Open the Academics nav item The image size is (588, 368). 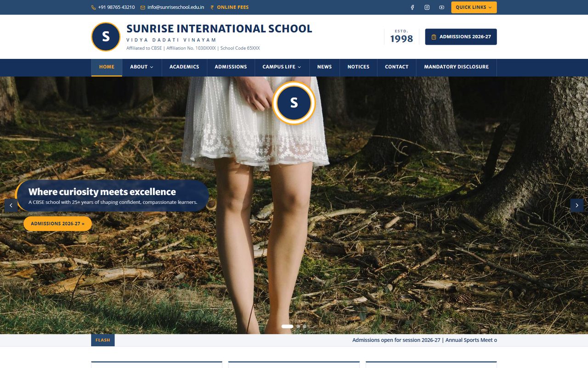184,67
